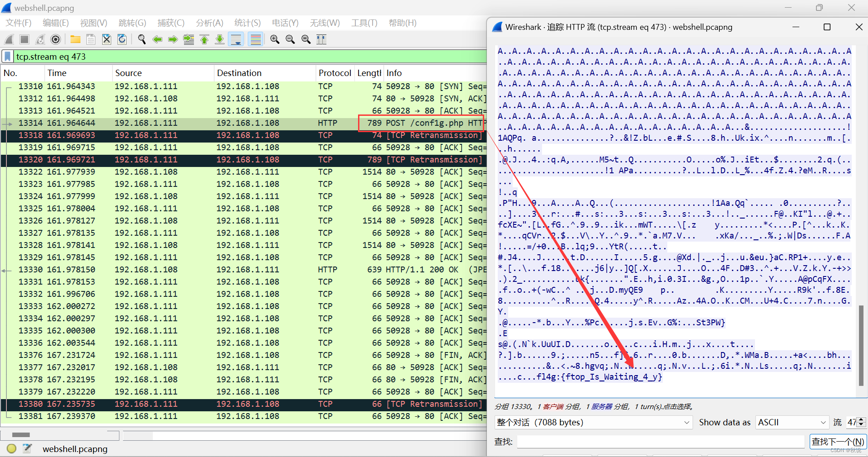This screenshot has width=868, height=457.
Task: Save the capture file icon
Action: pyautogui.click(x=91, y=39)
